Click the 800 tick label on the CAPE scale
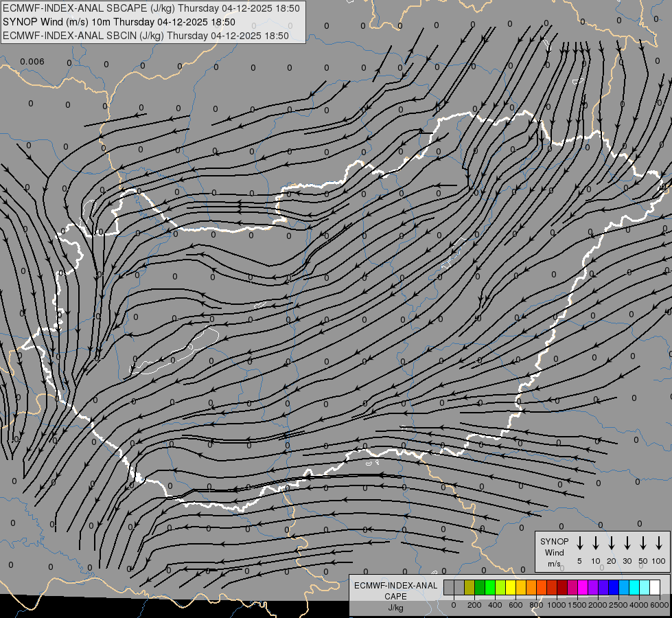 pos(536,605)
